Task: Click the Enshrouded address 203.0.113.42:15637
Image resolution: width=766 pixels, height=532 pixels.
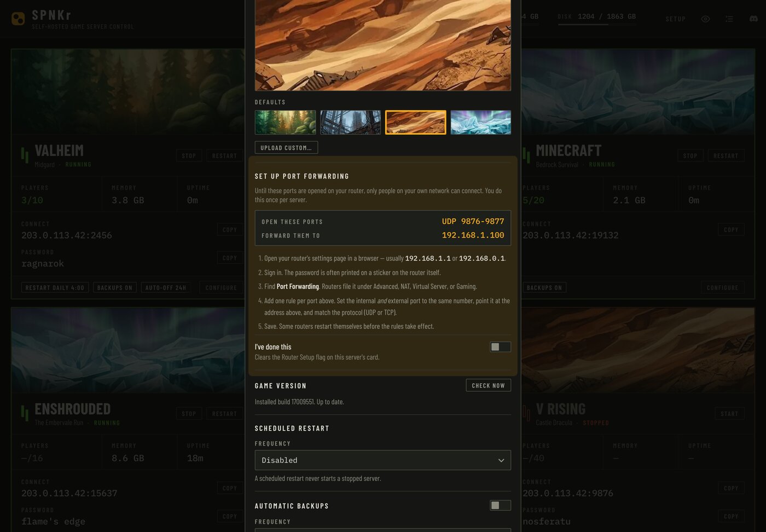Action: click(x=69, y=493)
